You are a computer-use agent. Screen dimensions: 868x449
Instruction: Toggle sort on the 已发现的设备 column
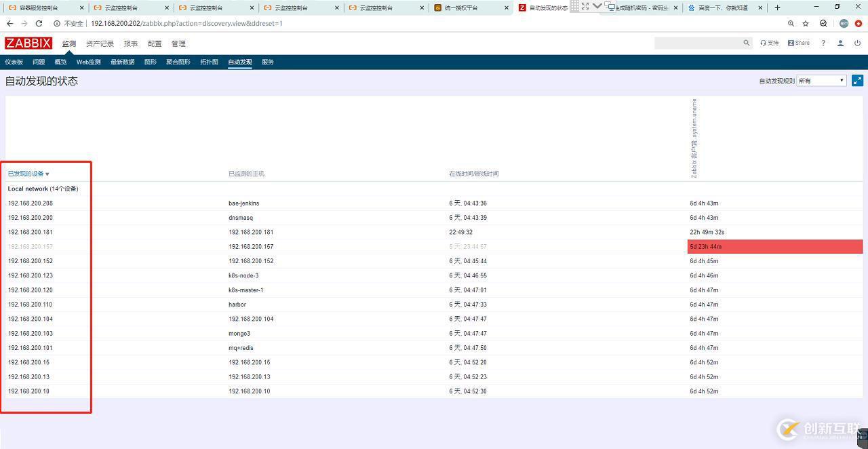[25, 173]
